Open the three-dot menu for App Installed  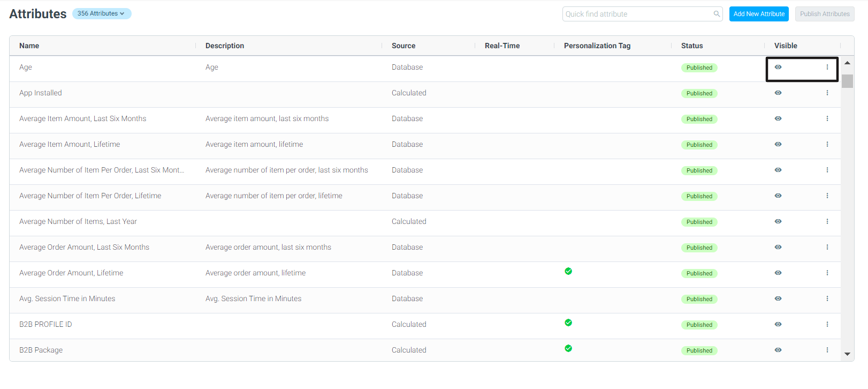click(x=827, y=93)
